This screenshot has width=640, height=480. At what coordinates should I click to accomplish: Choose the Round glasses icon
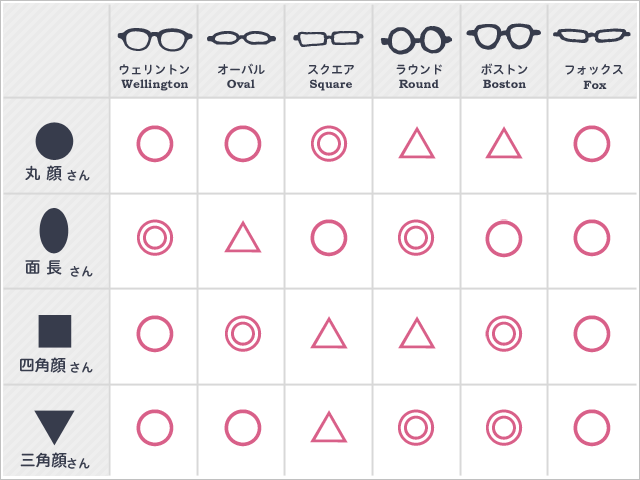click(417, 39)
